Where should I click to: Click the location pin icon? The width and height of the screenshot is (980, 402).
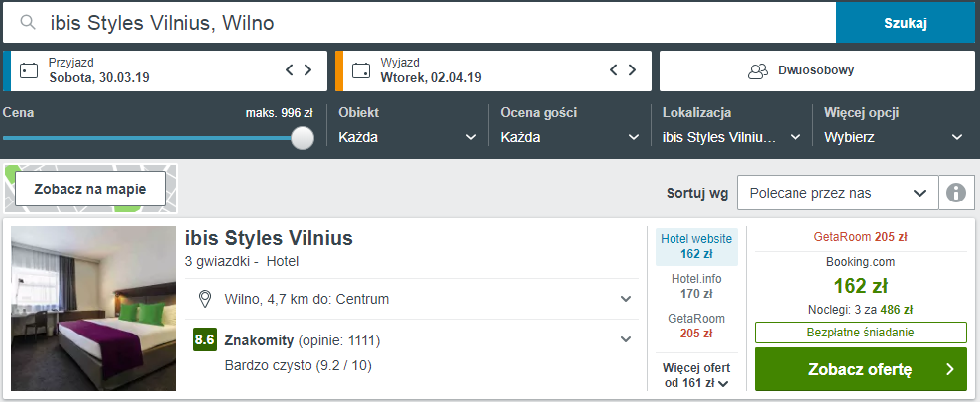205,299
